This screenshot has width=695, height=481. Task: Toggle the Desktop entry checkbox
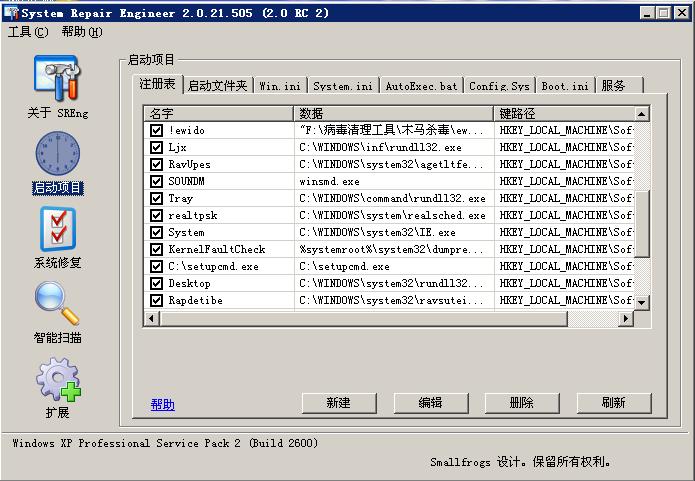click(156, 283)
